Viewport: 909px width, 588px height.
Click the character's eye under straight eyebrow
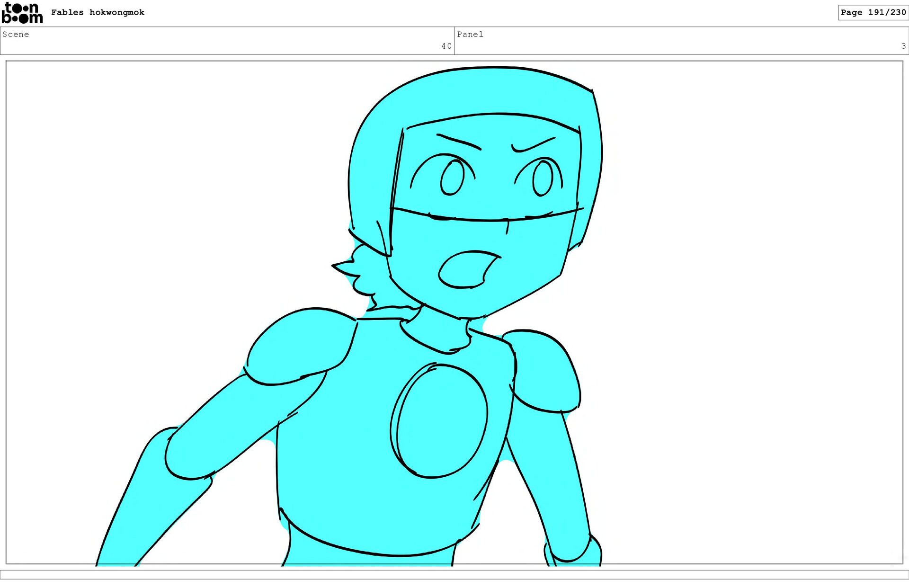point(453,178)
